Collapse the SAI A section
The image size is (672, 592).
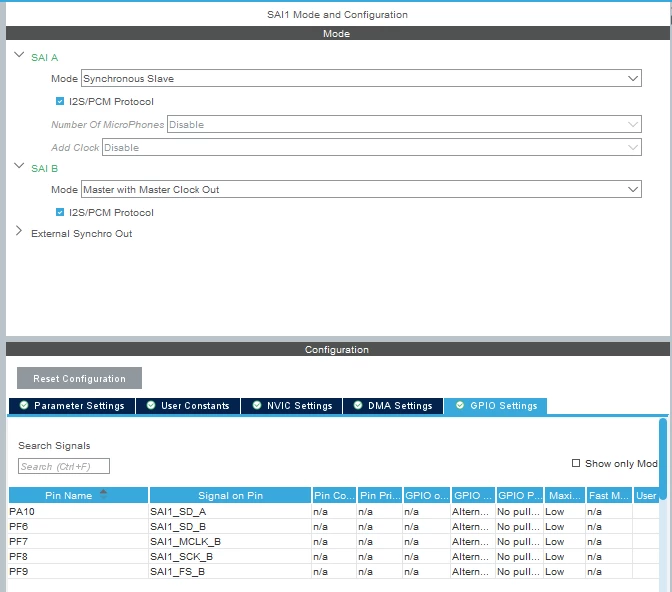tap(19, 55)
